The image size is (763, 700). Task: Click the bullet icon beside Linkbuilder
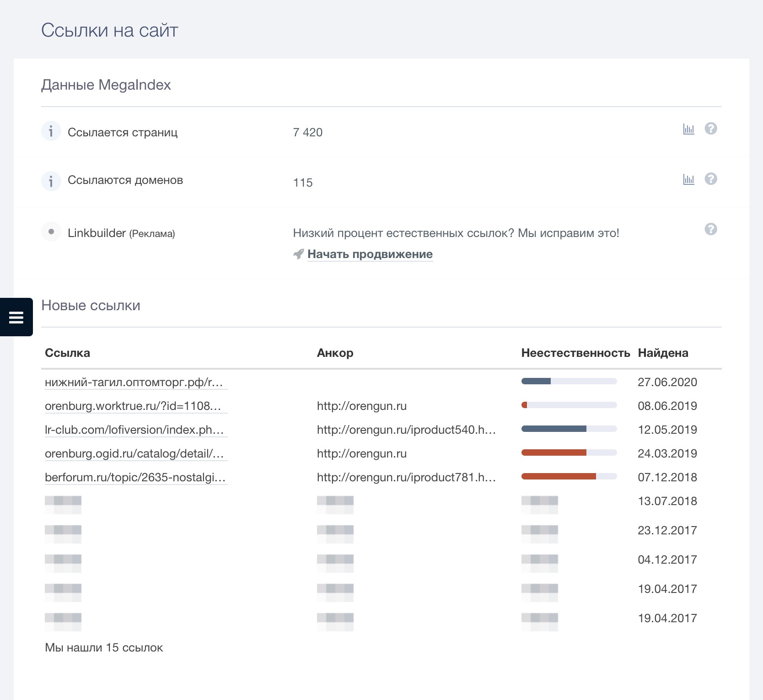coord(51,232)
